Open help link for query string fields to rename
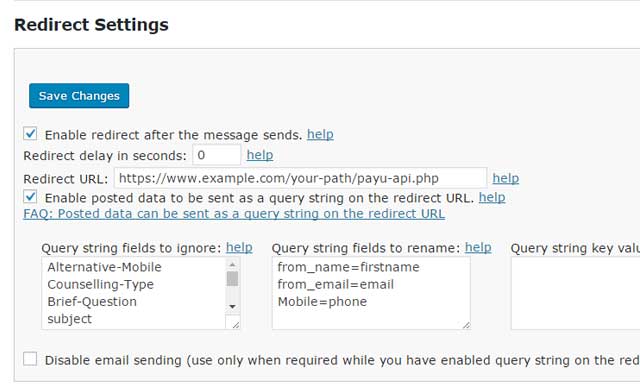The image size is (640, 386). point(478,248)
